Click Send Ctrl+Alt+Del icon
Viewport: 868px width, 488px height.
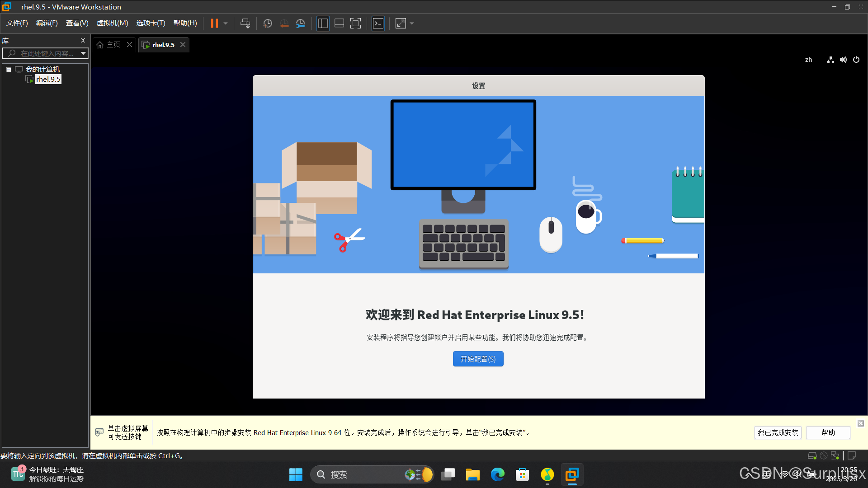pyautogui.click(x=245, y=23)
